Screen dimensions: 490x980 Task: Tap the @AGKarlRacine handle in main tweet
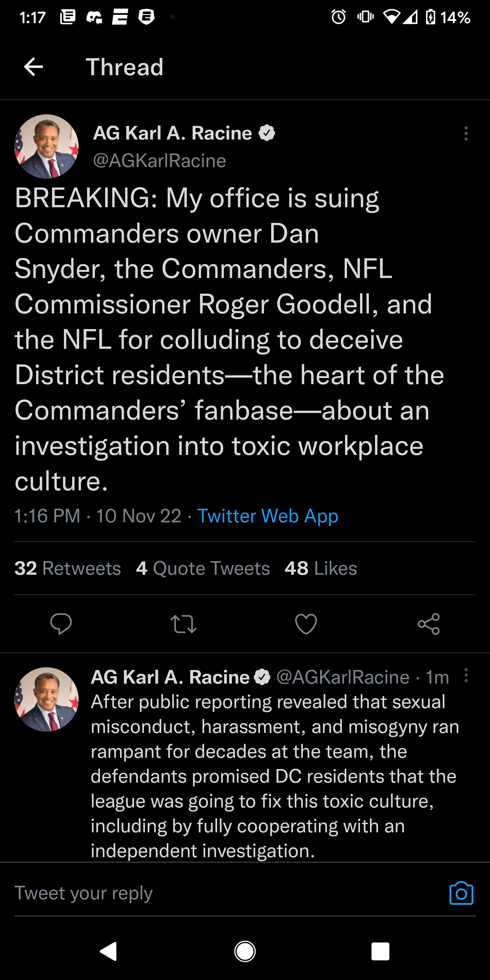click(x=159, y=161)
